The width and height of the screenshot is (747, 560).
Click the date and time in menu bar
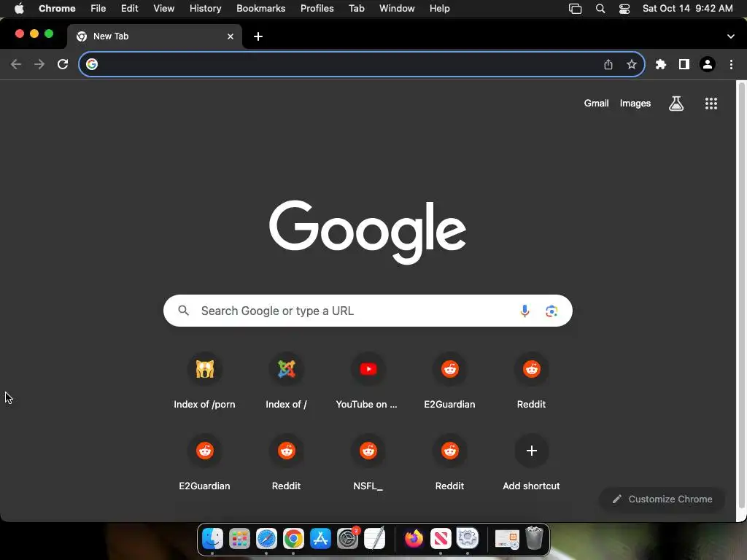tap(687, 9)
